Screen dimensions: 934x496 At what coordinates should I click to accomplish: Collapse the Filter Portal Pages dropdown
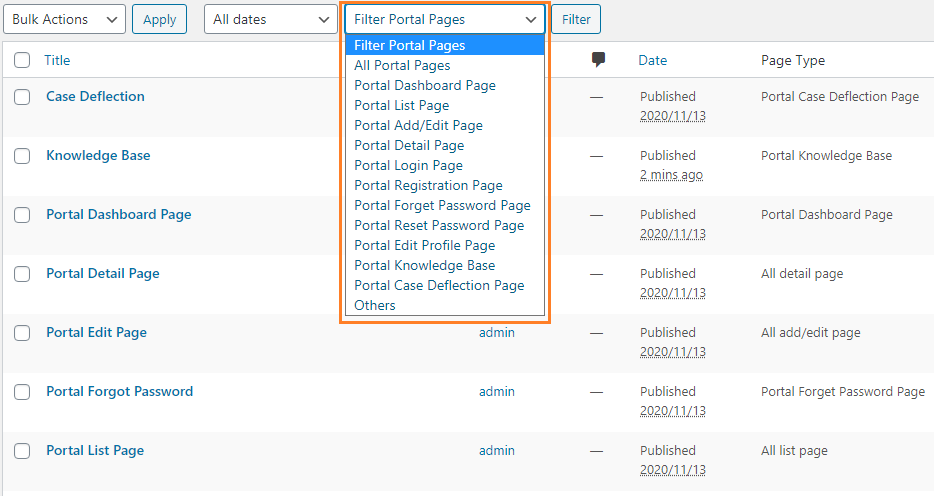[444, 19]
